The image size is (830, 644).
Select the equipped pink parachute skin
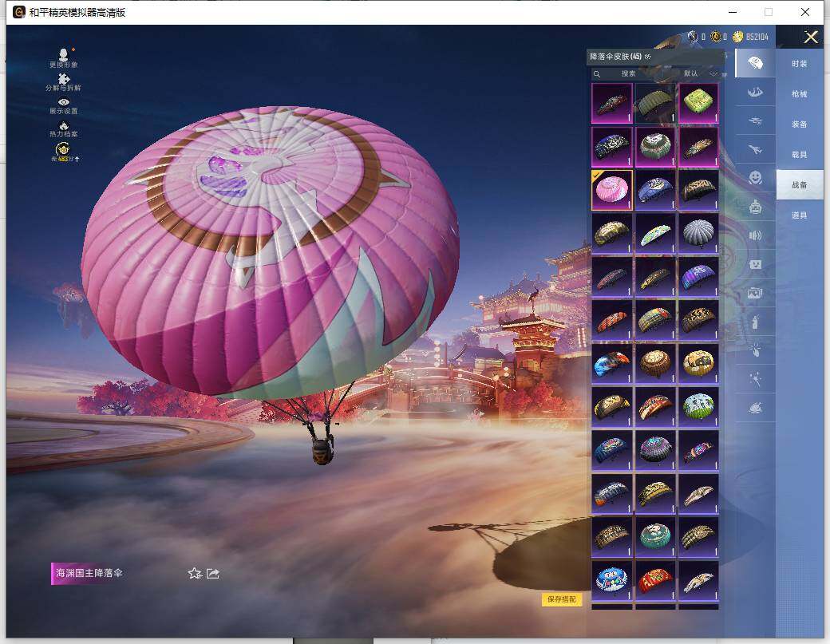[612, 189]
